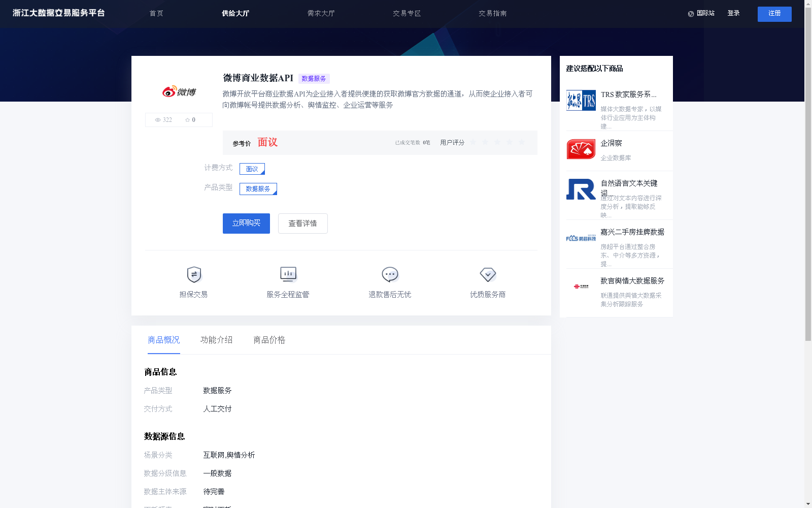Image resolution: width=812 pixels, height=508 pixels.
Task: Click the 服务全程监管 monitor icon
Action: pos(288,274)
